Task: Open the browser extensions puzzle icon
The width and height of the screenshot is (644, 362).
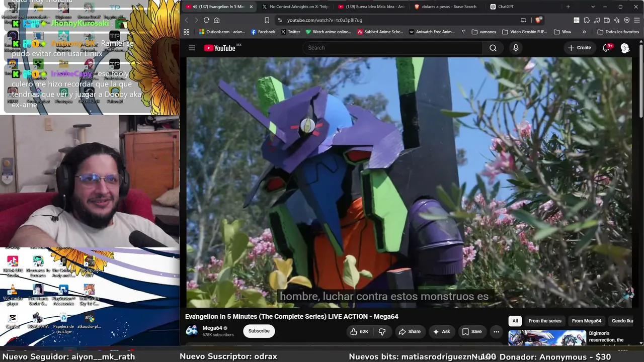Action: click(x=587, y=20)
